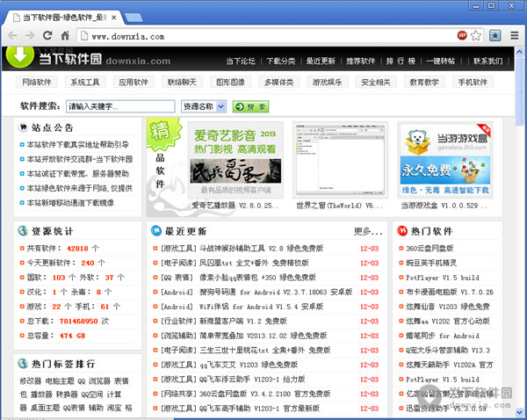
Task: Open 360云盘网盘版 in 热门软件
Action: click(430, 249)
